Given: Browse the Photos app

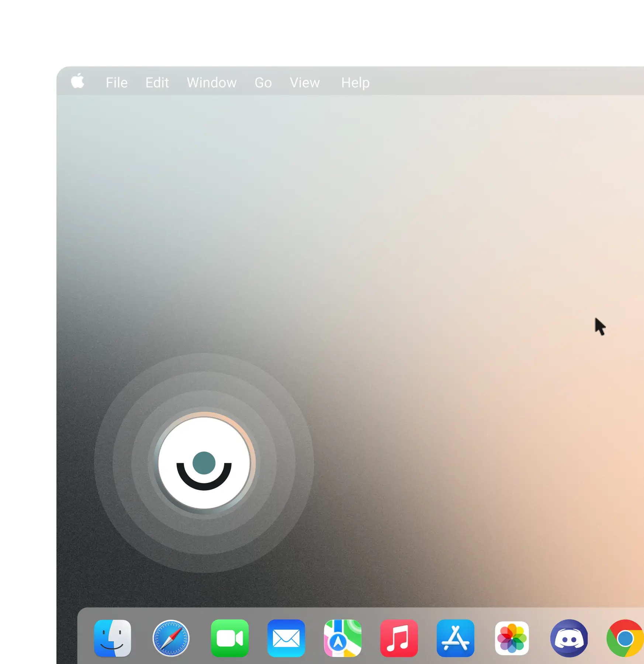Looking at the screenshot, I should coord(512,638).
